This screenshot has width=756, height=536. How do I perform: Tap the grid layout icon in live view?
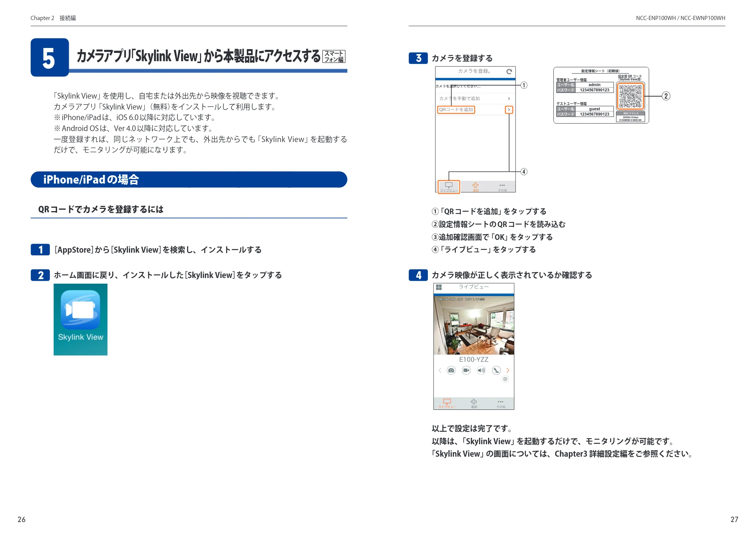(x=439, y=287)
